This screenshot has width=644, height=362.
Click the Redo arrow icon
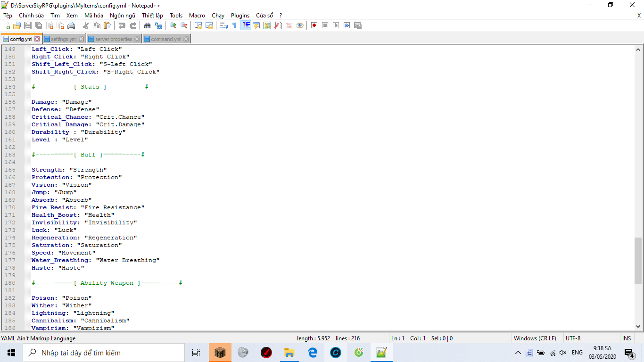133,25
